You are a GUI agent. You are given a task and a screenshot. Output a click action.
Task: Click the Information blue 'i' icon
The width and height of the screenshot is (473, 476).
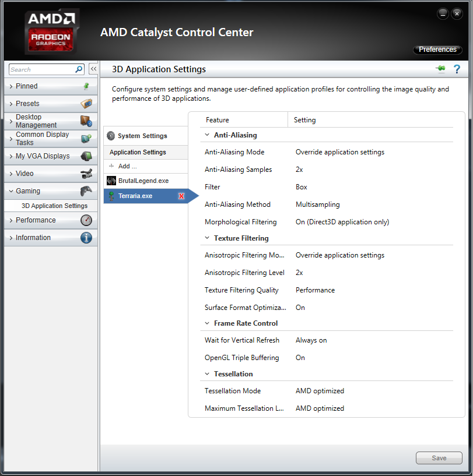(x=86, y=238)
